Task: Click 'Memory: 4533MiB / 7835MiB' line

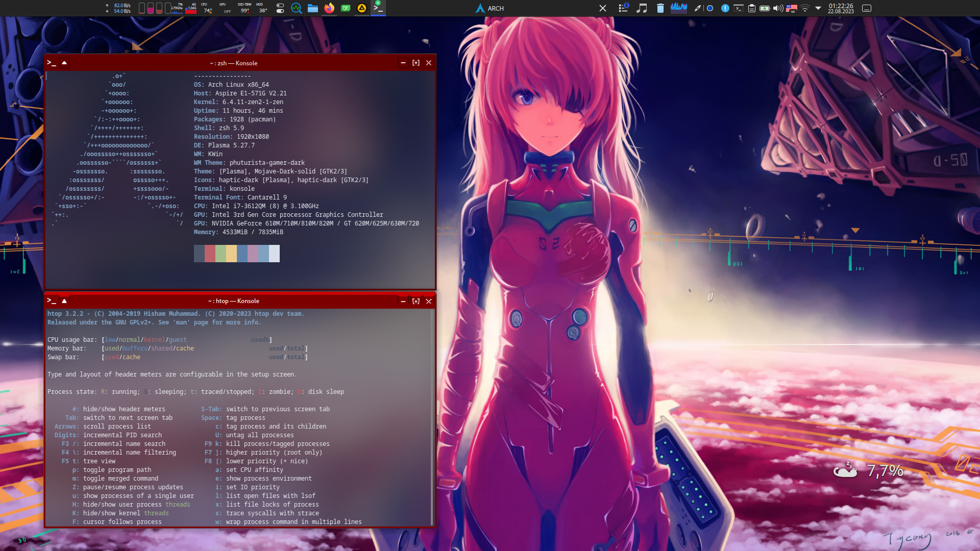Action: (238, 232)
